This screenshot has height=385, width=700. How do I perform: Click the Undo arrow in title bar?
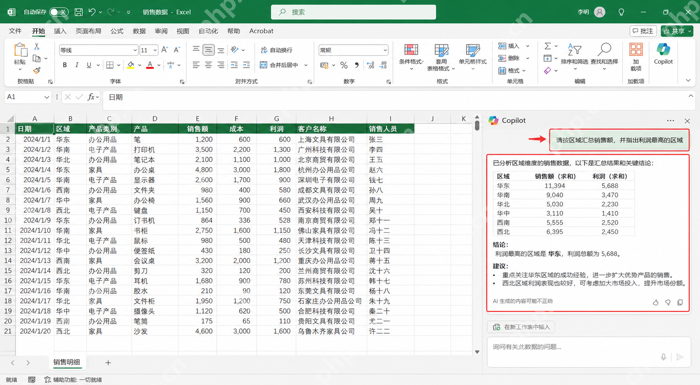[92, 12]
